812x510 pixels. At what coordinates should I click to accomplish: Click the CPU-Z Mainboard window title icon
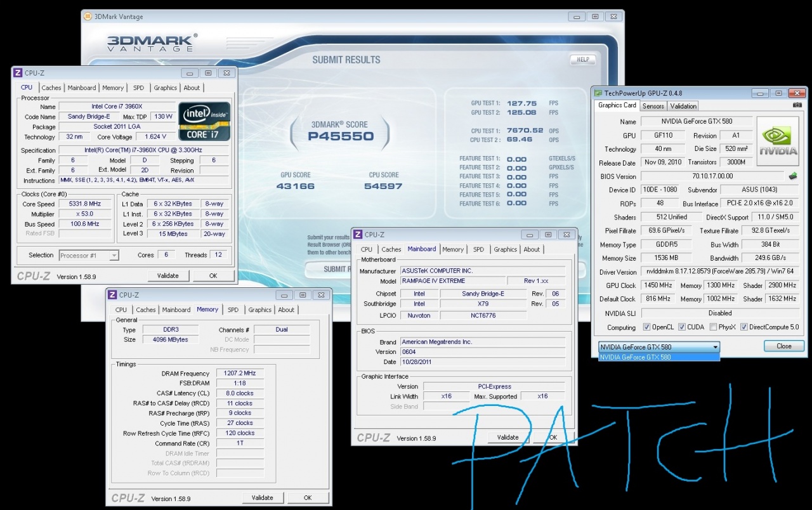358,234
